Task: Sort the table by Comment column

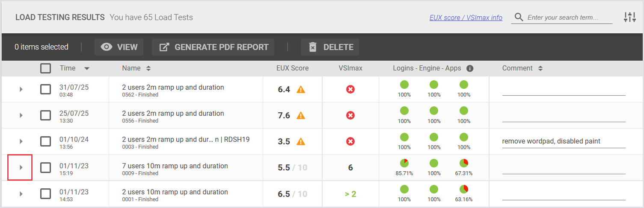Action: click(540, 68)
